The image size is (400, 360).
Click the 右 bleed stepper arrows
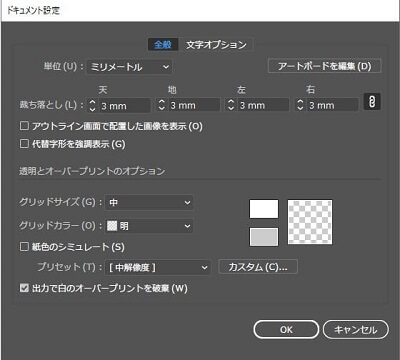click(300, 105)
